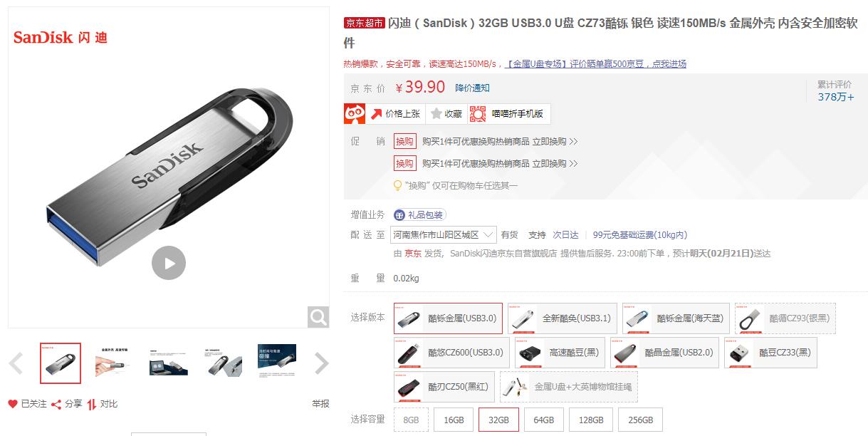Image resolution: width=868 pixels, height=436 pixels.
Task: Click the 降价通知 price alert link
Action: coord(472,88)
